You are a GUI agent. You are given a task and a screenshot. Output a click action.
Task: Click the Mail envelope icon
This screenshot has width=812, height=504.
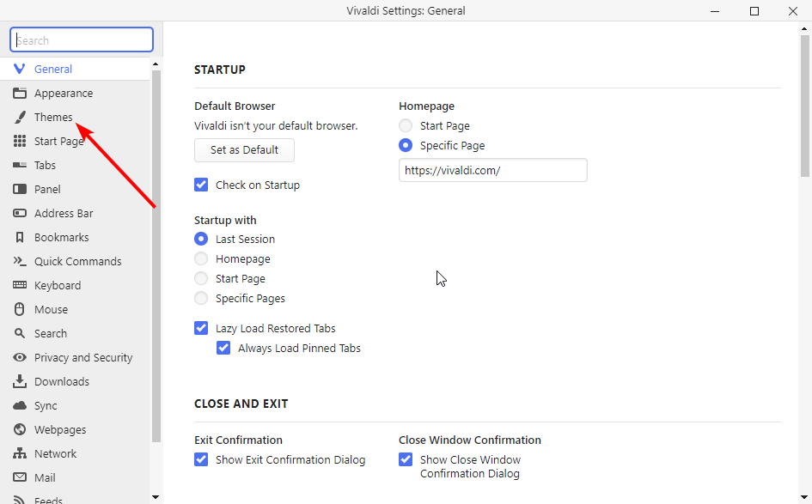(20, 477)
